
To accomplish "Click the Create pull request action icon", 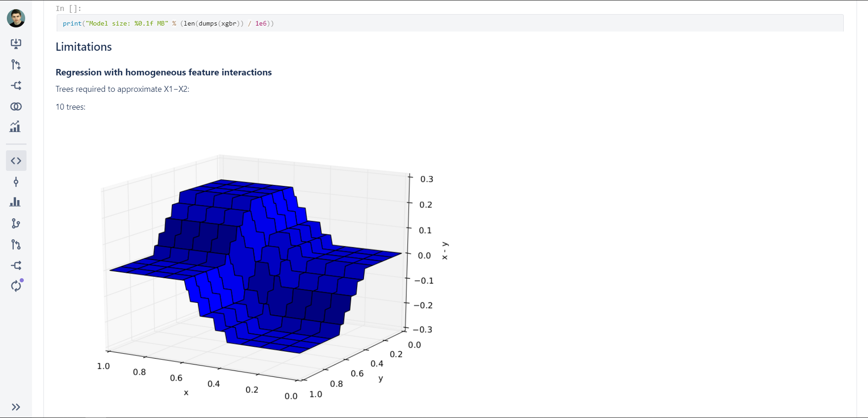I will 16,65.
